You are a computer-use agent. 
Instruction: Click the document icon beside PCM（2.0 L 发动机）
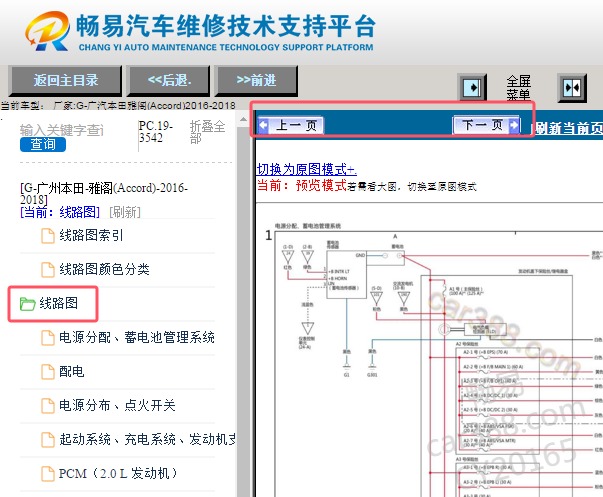tap(48, 474)
